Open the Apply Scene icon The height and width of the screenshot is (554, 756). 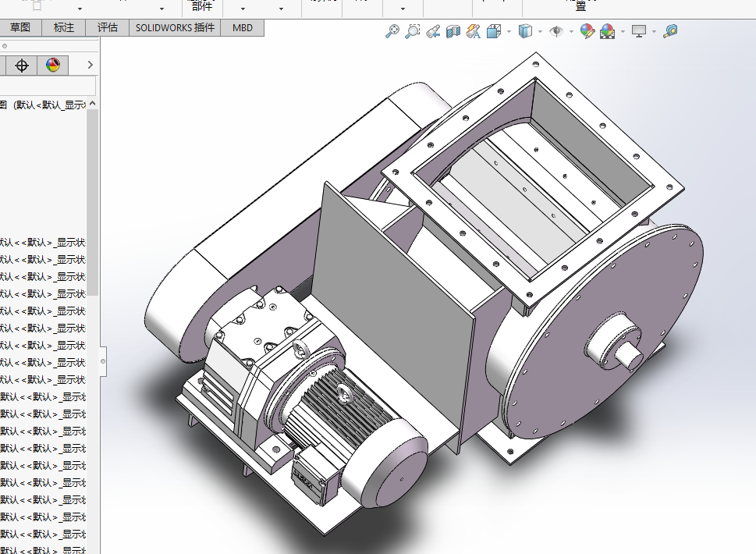(607, 31)
